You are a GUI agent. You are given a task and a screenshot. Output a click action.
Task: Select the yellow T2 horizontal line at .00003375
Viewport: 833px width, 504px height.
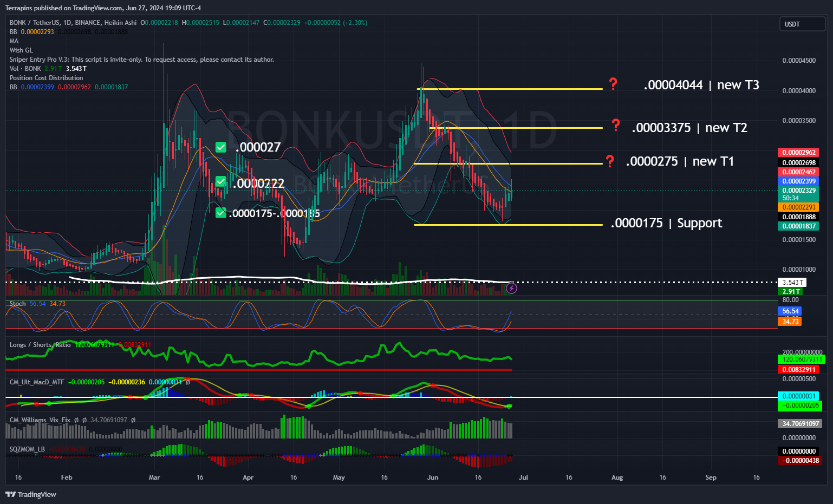(516, 128)
